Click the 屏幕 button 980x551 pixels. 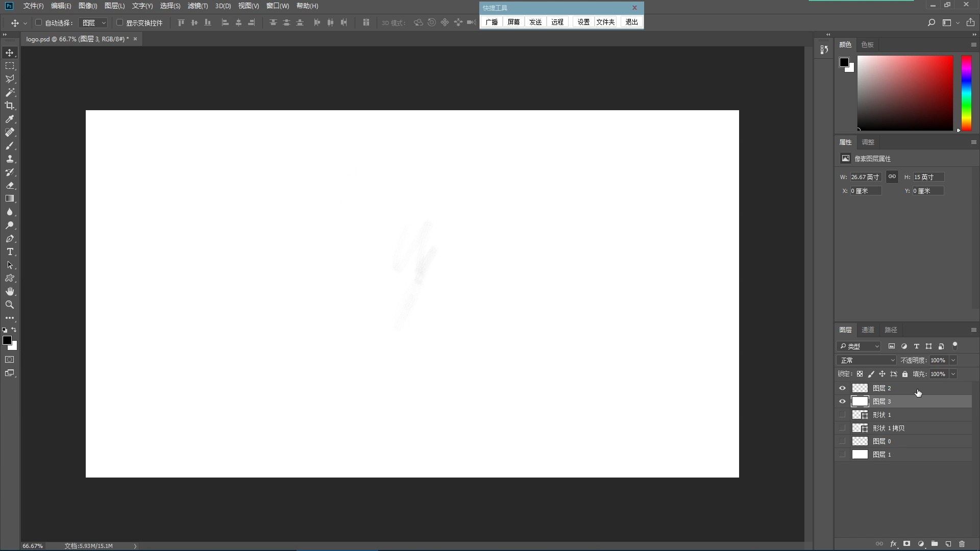pyautogui.click(x=513, y=22)
